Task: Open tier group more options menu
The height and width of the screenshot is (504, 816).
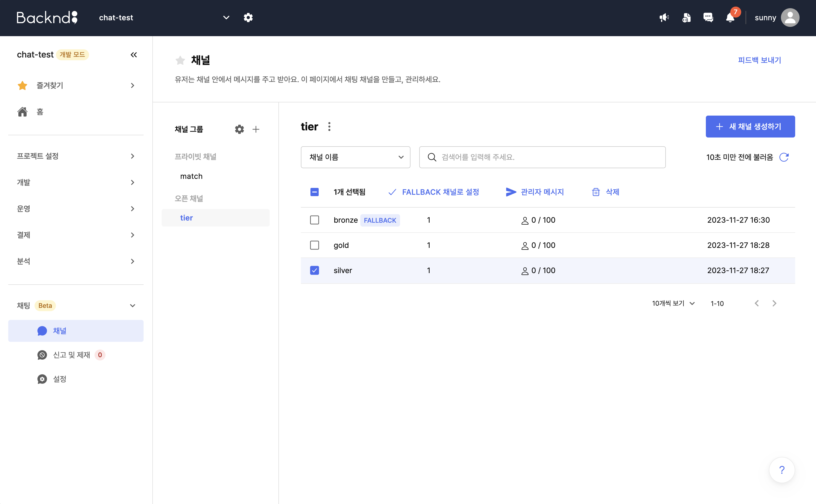Action: coord(329,127)
